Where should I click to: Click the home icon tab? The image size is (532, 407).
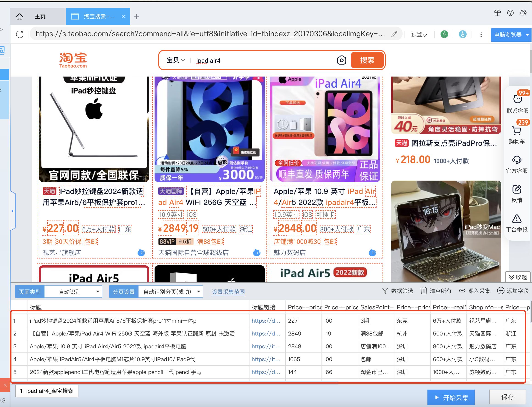[20, 17]
